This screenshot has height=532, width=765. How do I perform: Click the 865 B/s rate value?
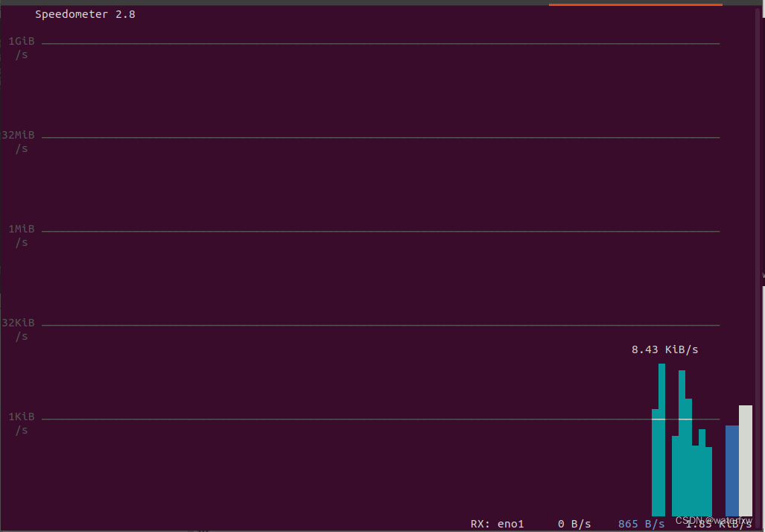point(642,524)
